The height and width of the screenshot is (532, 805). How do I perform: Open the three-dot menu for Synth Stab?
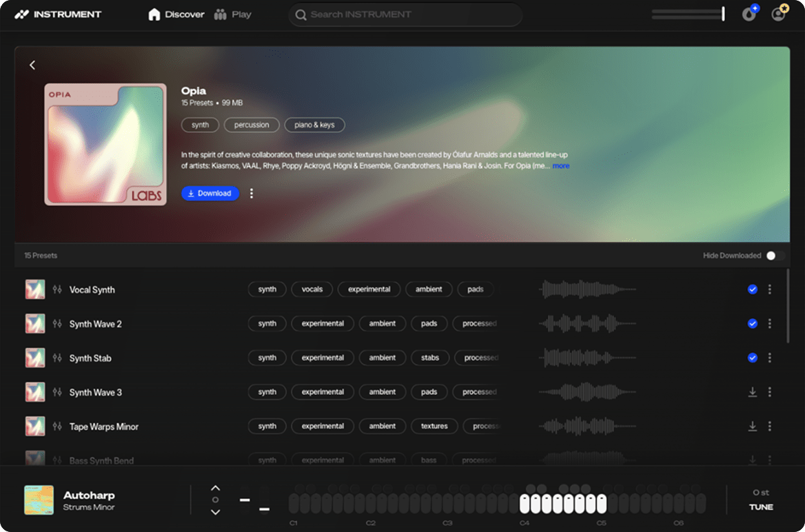(x=770, y=358)
